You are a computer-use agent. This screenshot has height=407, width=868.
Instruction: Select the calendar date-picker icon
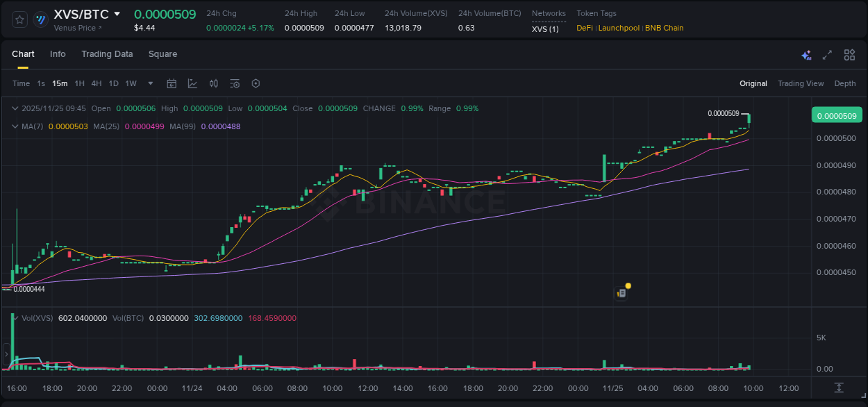coord(172,83)
